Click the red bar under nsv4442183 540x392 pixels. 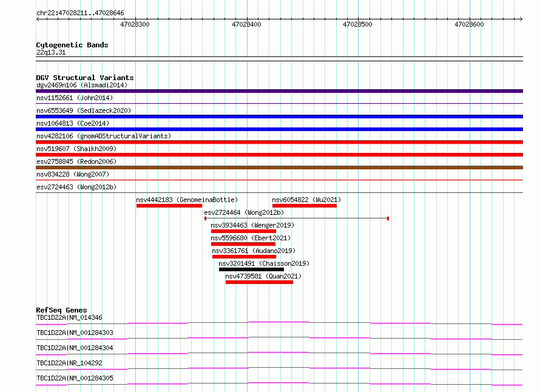click(x=169, y=206)
